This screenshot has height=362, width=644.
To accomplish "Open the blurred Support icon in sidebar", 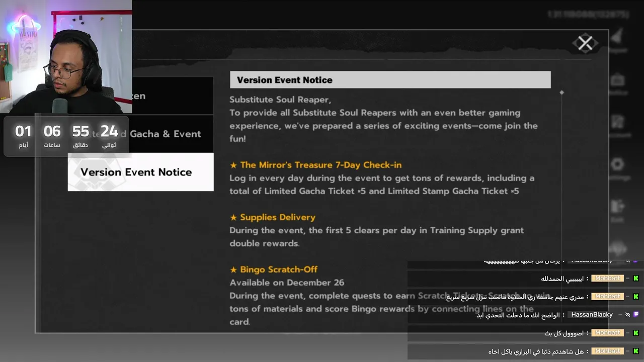I will coord(617,249).
